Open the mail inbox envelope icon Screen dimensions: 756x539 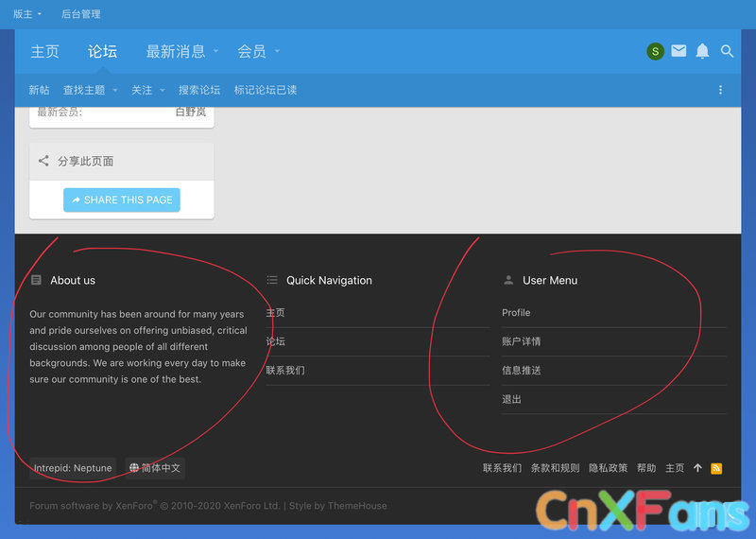679,51
